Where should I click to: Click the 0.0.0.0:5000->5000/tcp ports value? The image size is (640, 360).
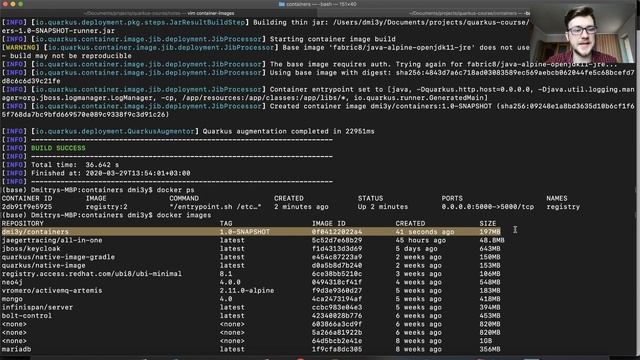tap(488, 207)
